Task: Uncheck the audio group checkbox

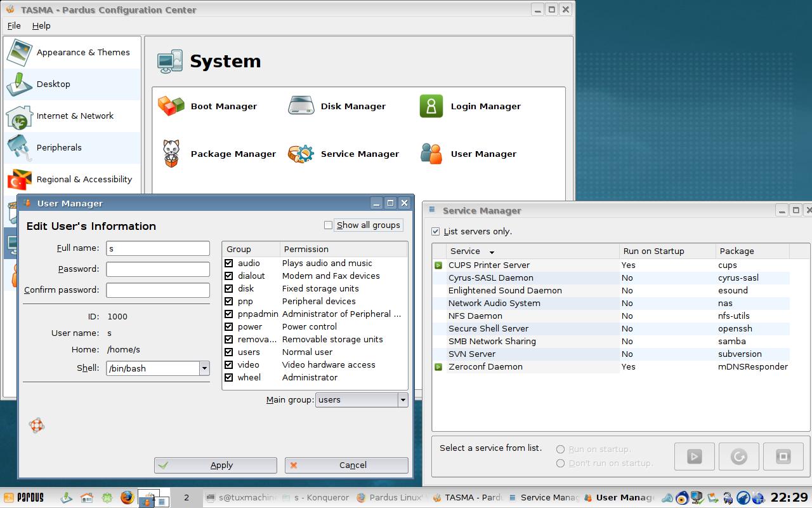Action: pos(229,263)
